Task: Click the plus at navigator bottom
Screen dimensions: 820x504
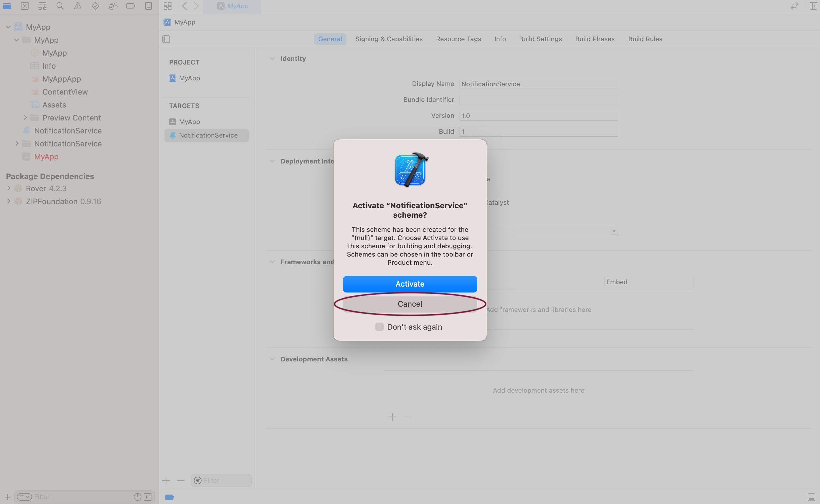Action: [x=8, y=497]
